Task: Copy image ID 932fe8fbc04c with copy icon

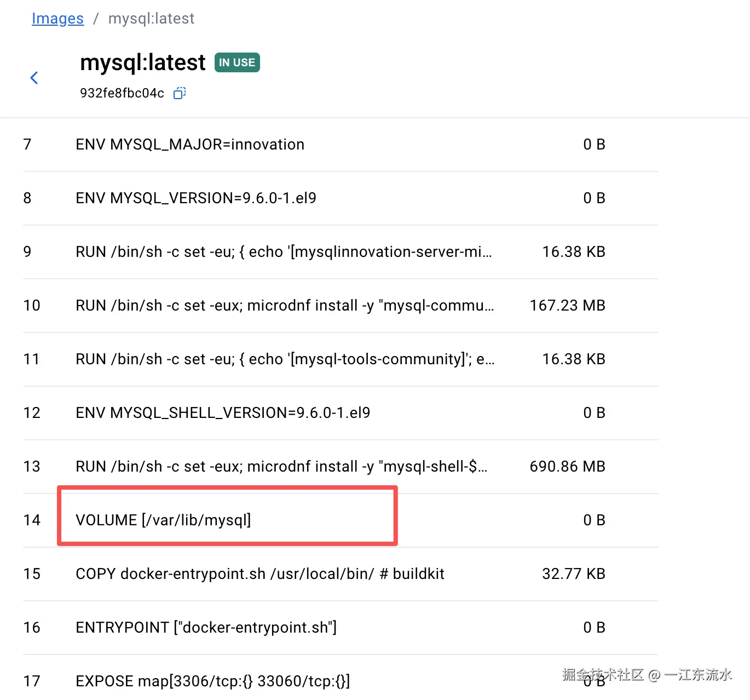Action: pos(180,93)
